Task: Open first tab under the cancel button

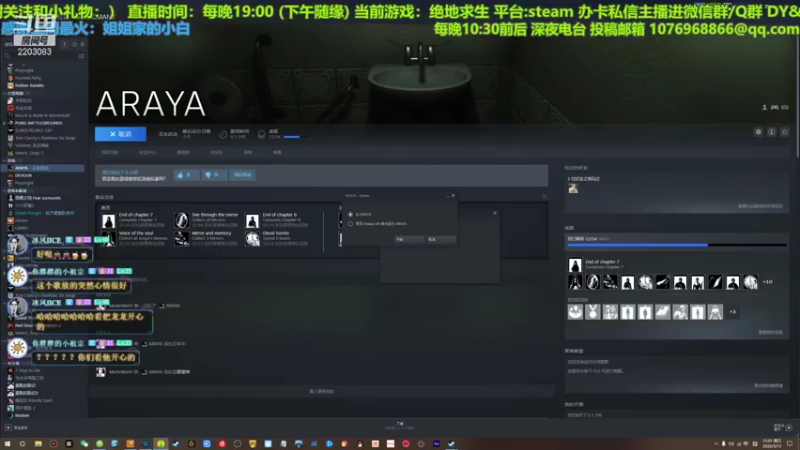Action: point(110,152)
